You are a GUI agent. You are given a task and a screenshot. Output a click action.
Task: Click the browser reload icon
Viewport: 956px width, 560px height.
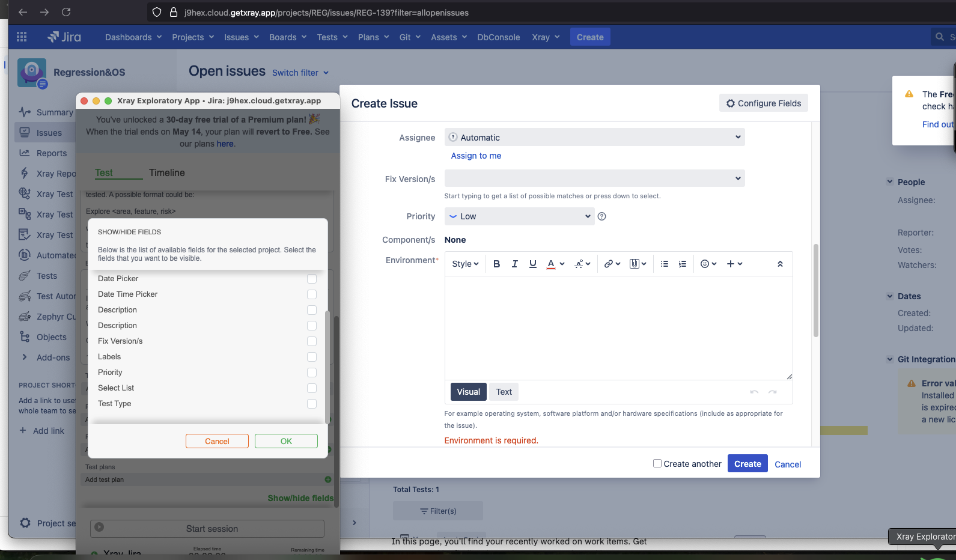point(66,12)
